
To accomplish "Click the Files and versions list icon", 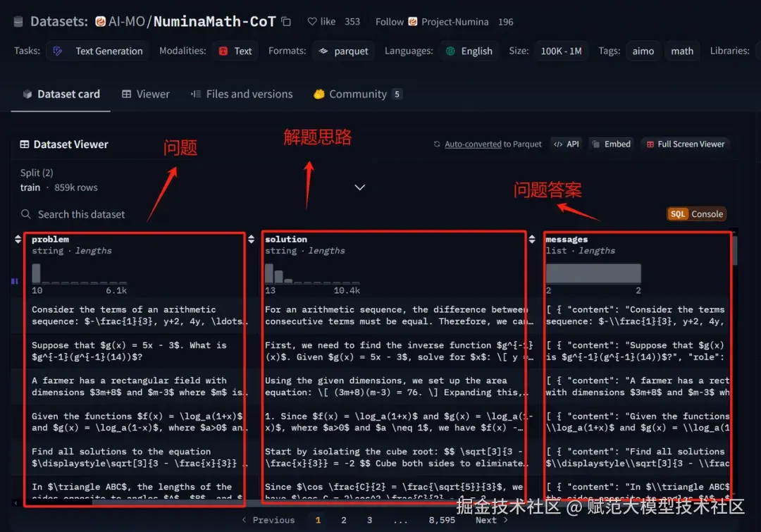I will coord(196,94).
